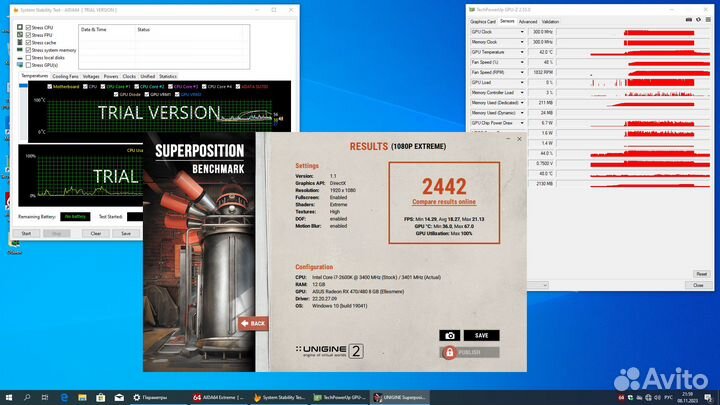The width and height of the screenshot is (720, 405).
Task: Save the Superposition benchmark result
Action: click(x=481, y=336)
